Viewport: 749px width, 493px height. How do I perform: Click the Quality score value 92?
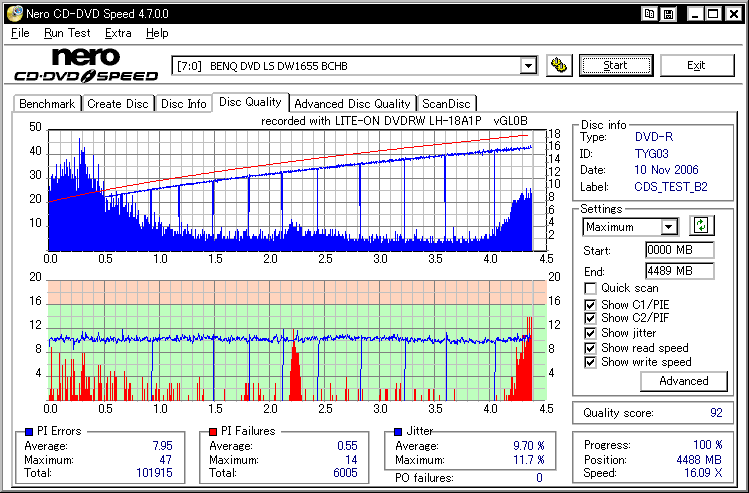click(716, 413)
